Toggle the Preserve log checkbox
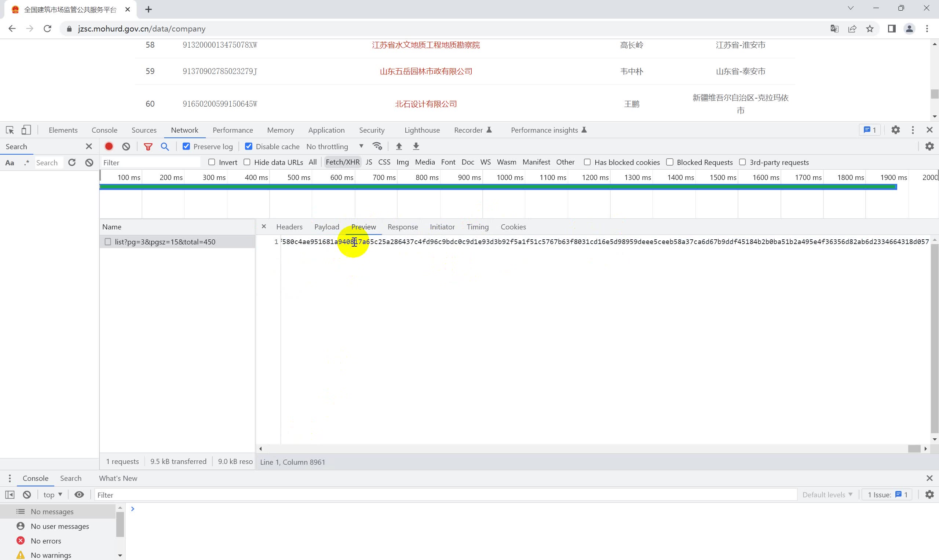The image size is (939, 560). tap(187, 147)
